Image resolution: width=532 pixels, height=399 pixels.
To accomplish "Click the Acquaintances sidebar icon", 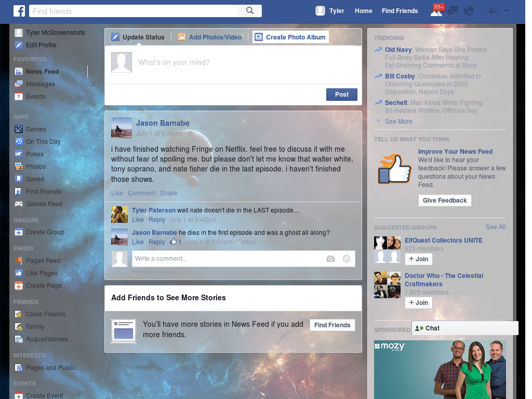I will tap(19, 339).
